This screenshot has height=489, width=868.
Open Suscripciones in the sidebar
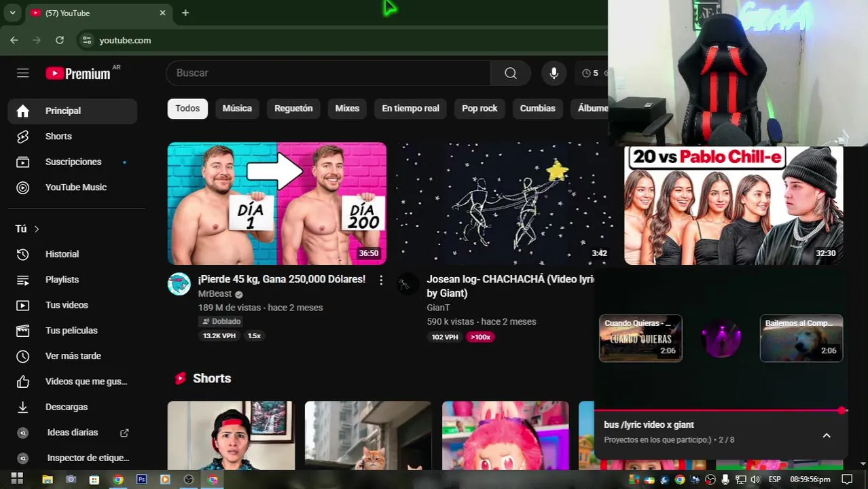(73, 162)
